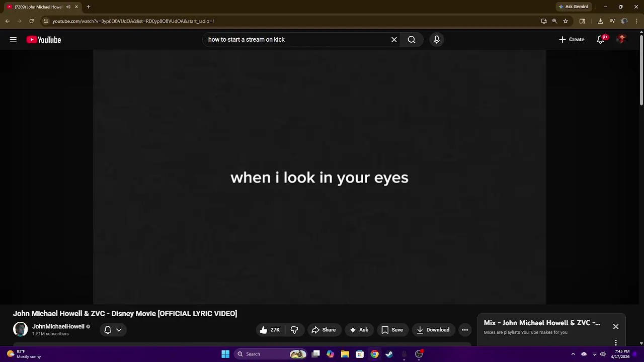Open a new Chrome tab

[88, 7]
